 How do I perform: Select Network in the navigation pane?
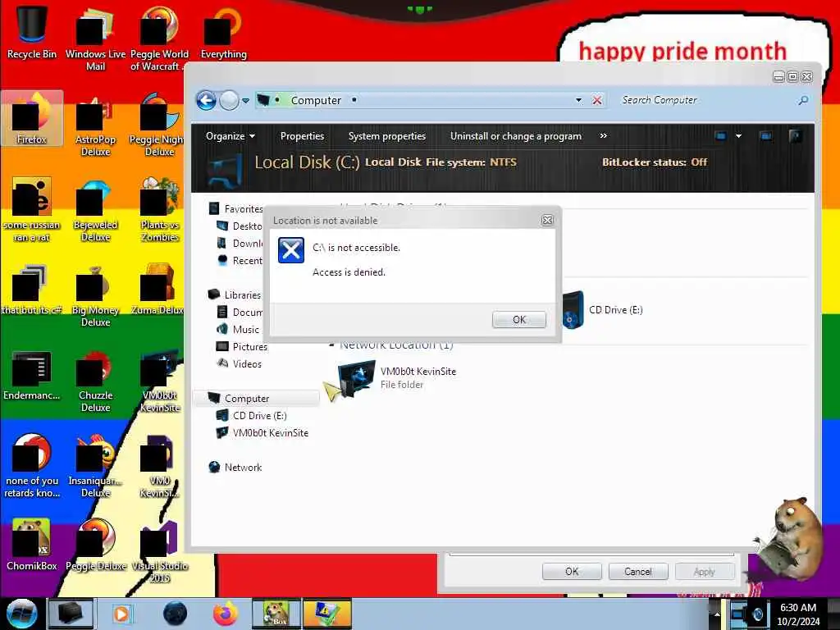click(235, 467)
